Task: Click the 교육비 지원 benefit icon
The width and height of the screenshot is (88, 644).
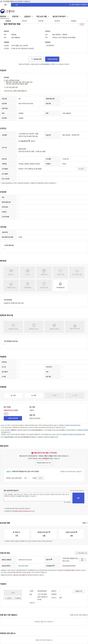Action: click(x=60, y=272)
